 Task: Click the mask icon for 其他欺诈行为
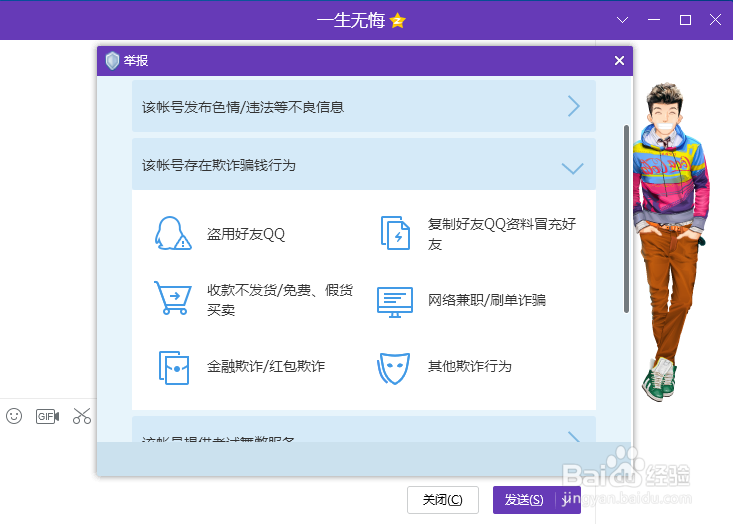tap(394, 368)
